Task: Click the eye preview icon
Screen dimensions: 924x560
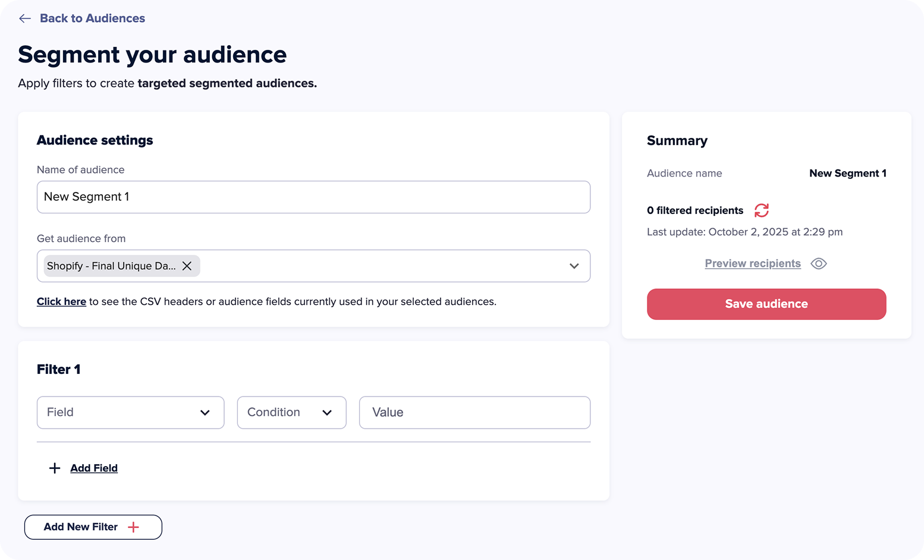Action: [x=819, y=263]
